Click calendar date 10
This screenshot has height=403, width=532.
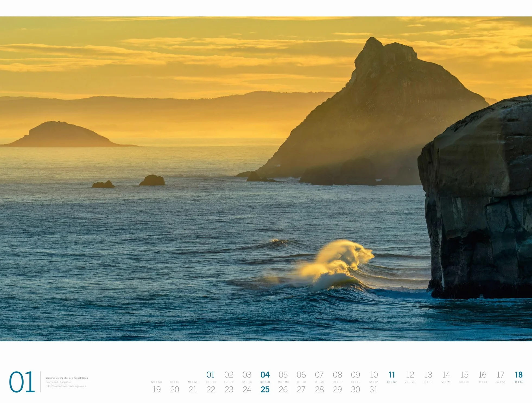pyautogui.click(x=374, y=375)
